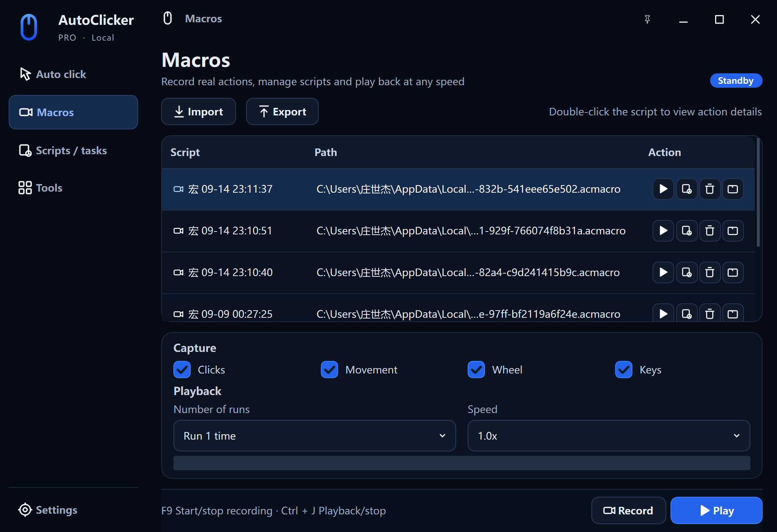Convert the 23:10:40 macro to script task
Viewport: 777px width, 532px height.
(687, 272)
